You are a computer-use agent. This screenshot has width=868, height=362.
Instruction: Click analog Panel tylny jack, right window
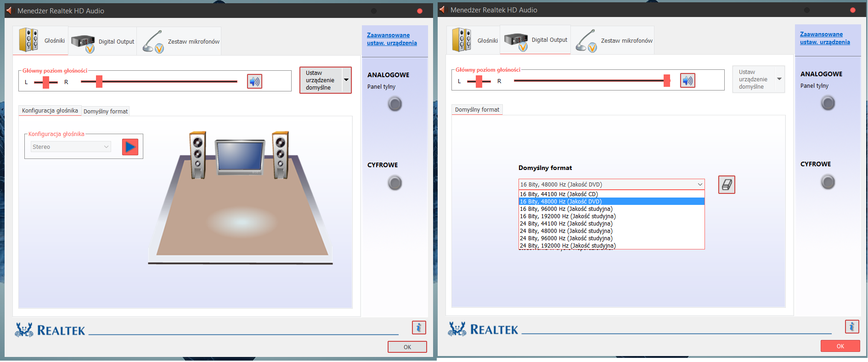coord(828,103)
